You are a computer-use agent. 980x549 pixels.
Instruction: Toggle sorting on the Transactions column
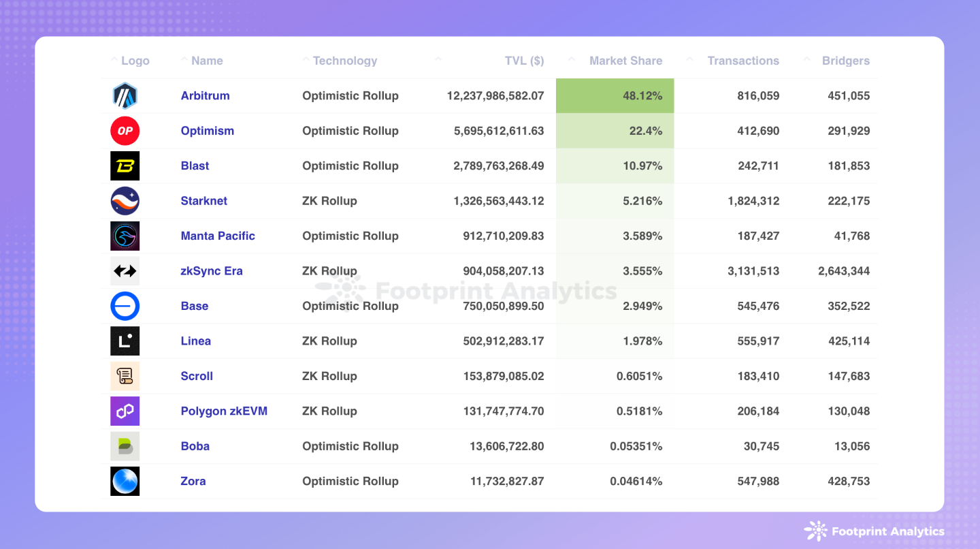(x=743, y=61)
